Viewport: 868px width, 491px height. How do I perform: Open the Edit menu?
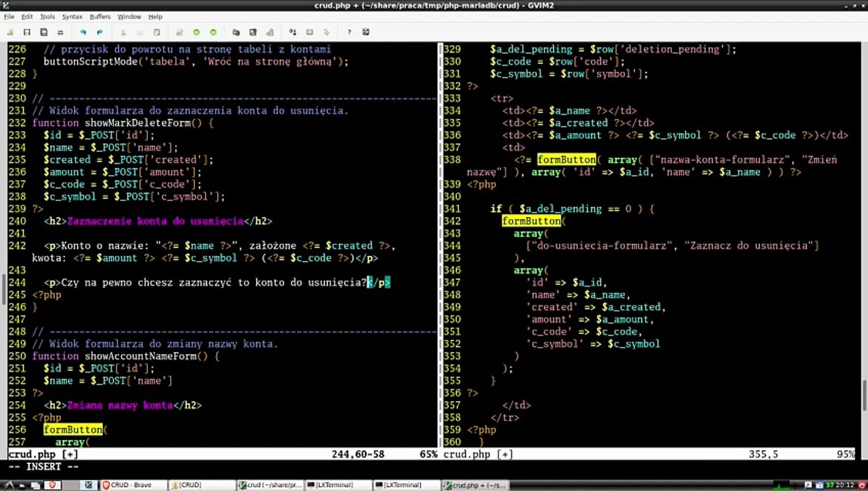point(27,16)
